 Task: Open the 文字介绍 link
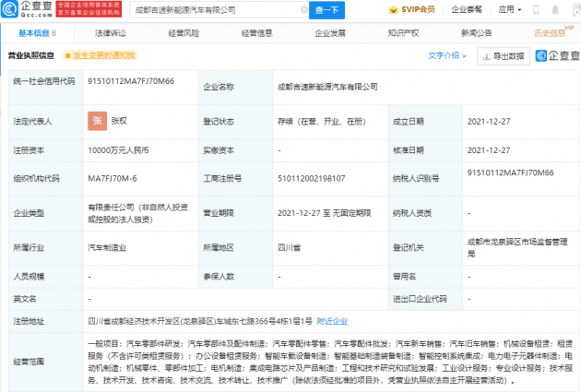pos(447,55)
